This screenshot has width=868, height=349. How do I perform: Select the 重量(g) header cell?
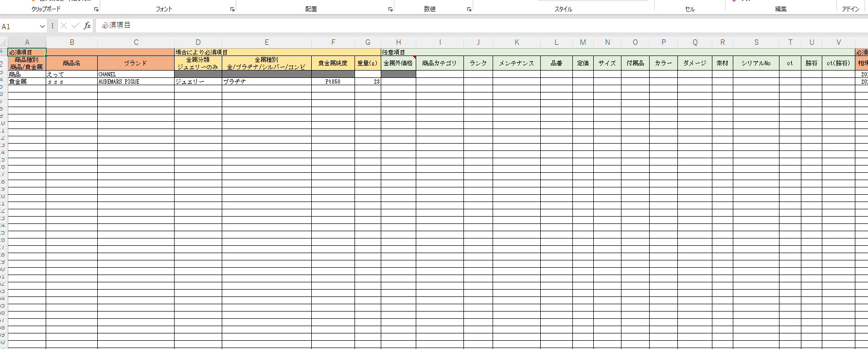click(368, 63)
